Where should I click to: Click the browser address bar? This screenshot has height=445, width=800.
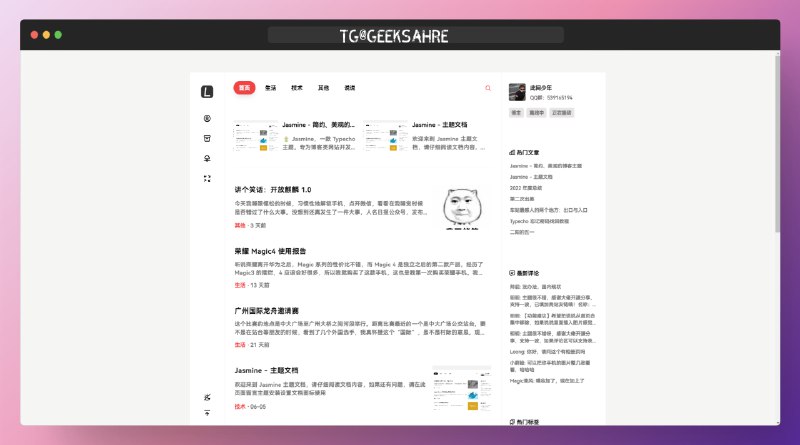[400, 35]
